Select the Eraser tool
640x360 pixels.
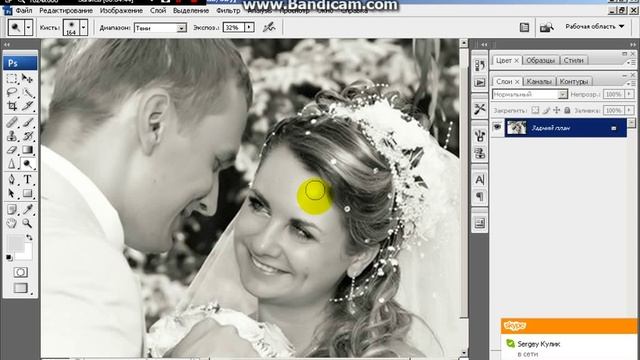point(12,150)
